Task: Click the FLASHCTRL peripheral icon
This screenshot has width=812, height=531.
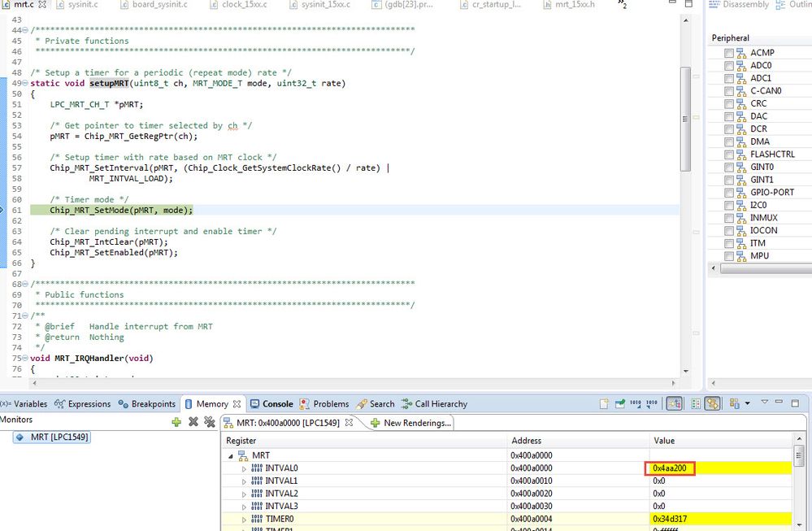Action: pyautogui.click(x=741, y=155)
